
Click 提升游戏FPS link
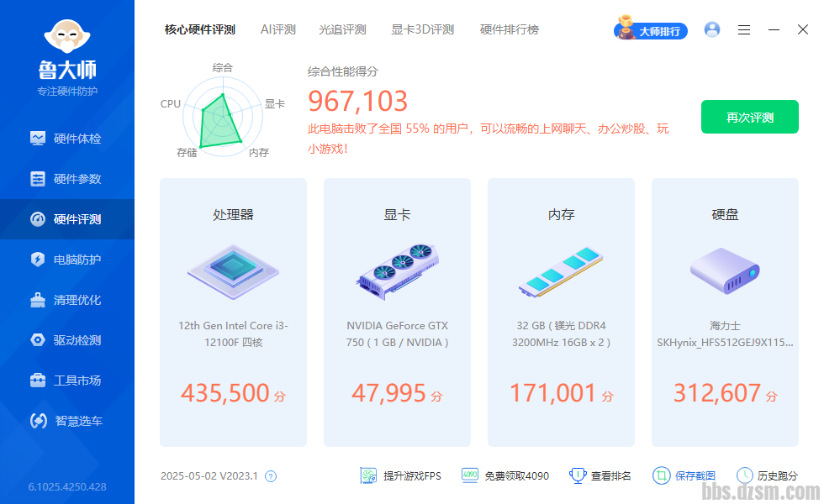coord(401,475)
